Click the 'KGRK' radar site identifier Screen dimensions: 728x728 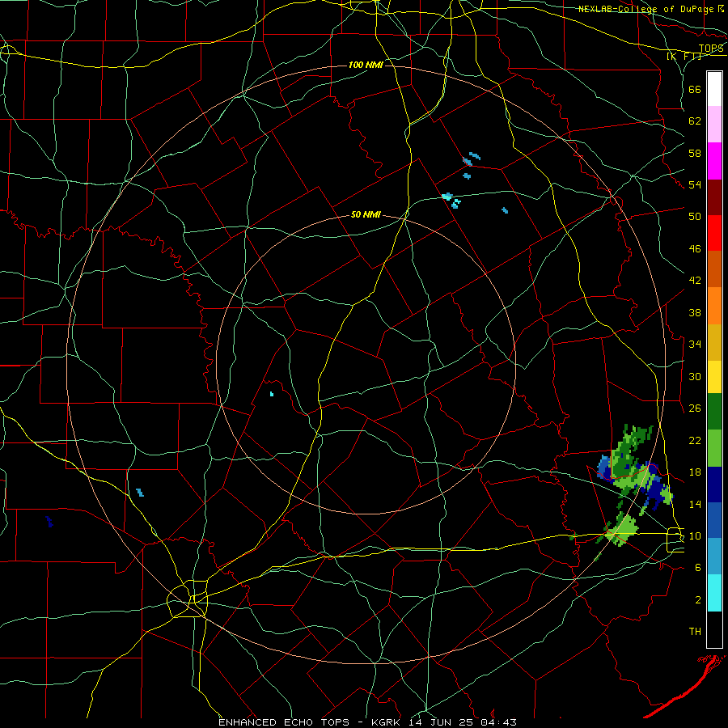coord(387,722)
